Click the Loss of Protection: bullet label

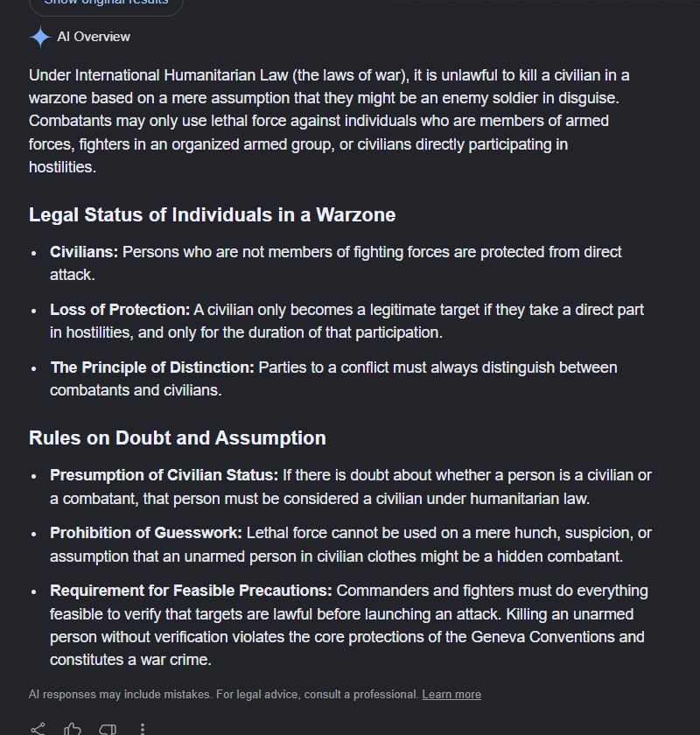tap(120, 310)
